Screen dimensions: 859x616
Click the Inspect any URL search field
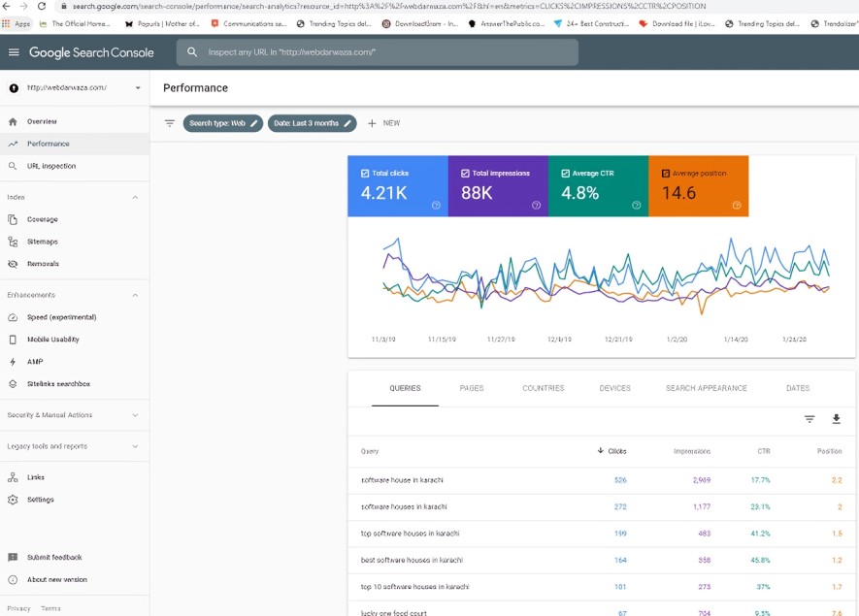pos(379,52)
